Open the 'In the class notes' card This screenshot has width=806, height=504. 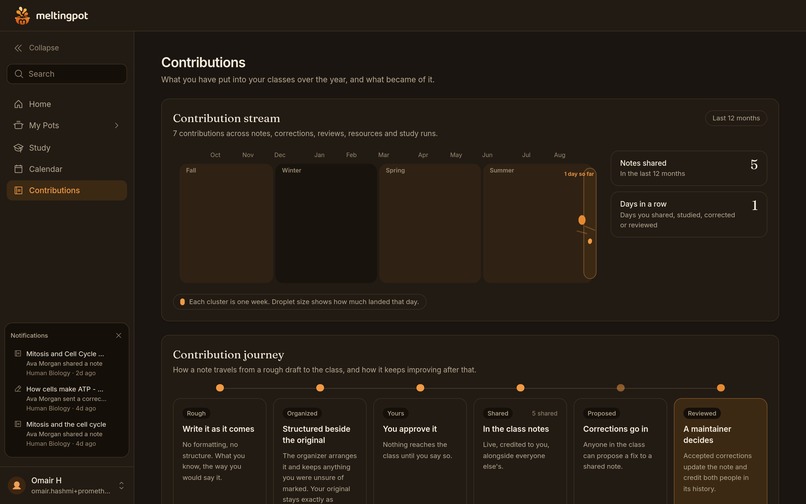(x=520, y=451)
